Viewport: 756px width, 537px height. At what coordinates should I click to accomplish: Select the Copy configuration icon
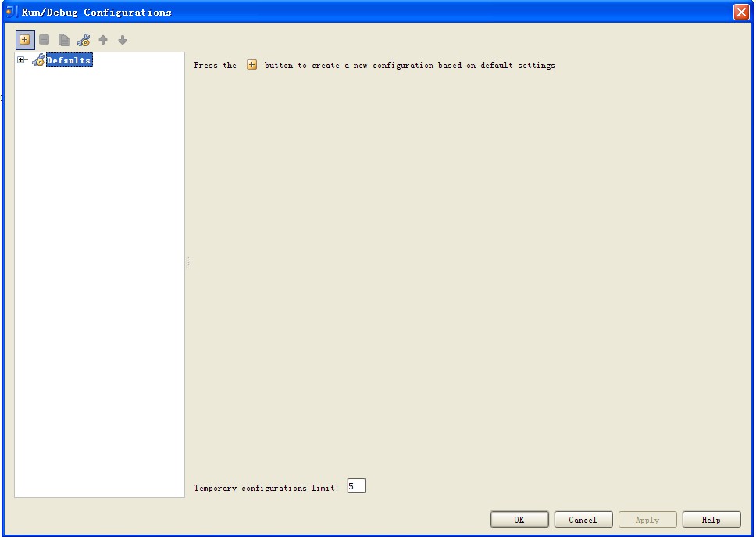(63, 39)
